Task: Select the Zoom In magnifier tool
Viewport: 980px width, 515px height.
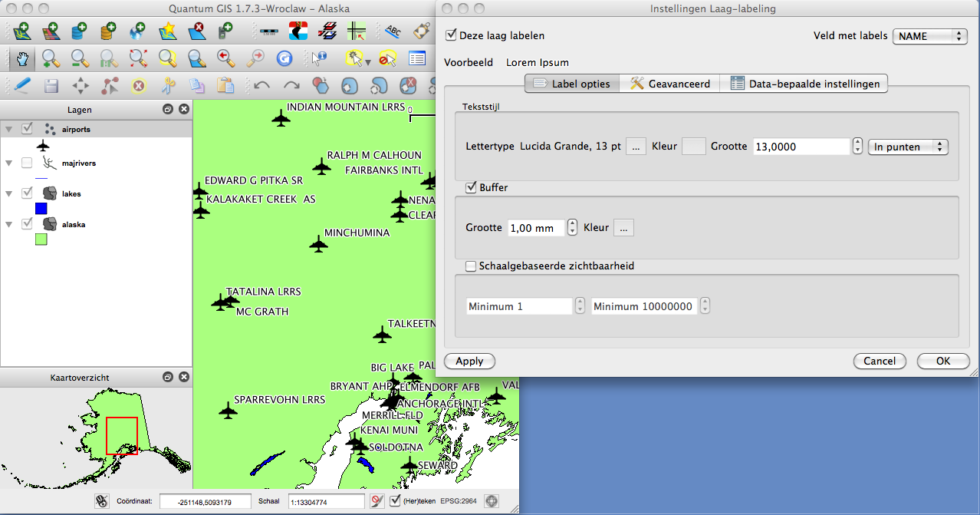Action: pos(51,58)
